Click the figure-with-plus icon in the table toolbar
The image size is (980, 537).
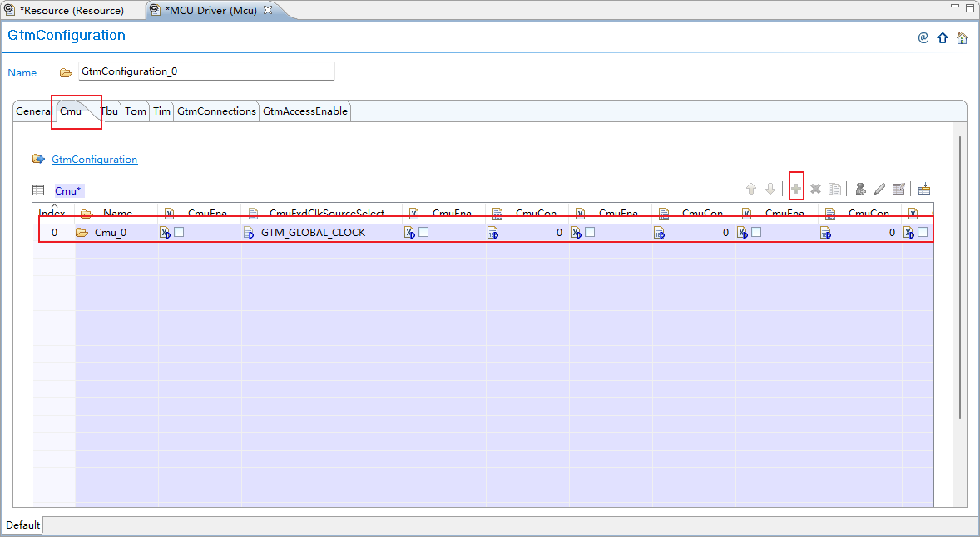pyautogui.click(x=861, y=189)
